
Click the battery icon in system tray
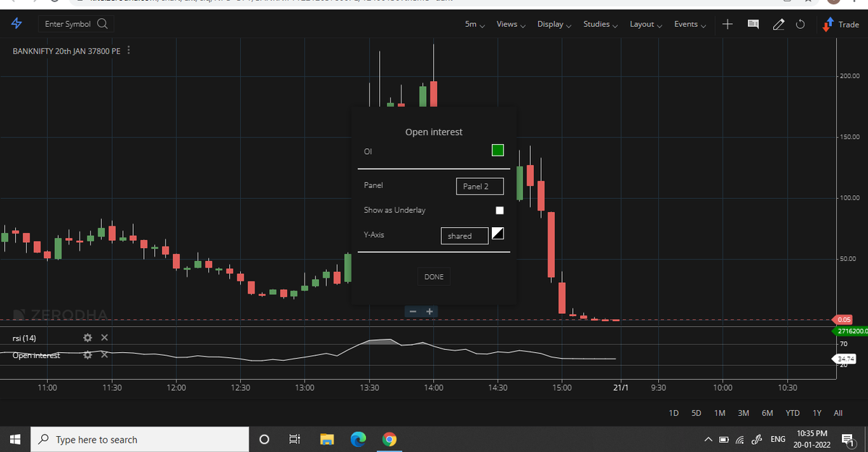724,439
